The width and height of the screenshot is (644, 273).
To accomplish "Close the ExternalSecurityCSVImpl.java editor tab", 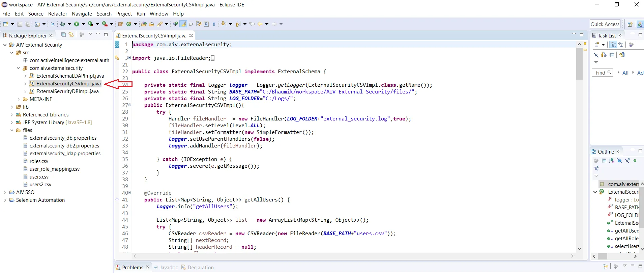I will point(191,35).
